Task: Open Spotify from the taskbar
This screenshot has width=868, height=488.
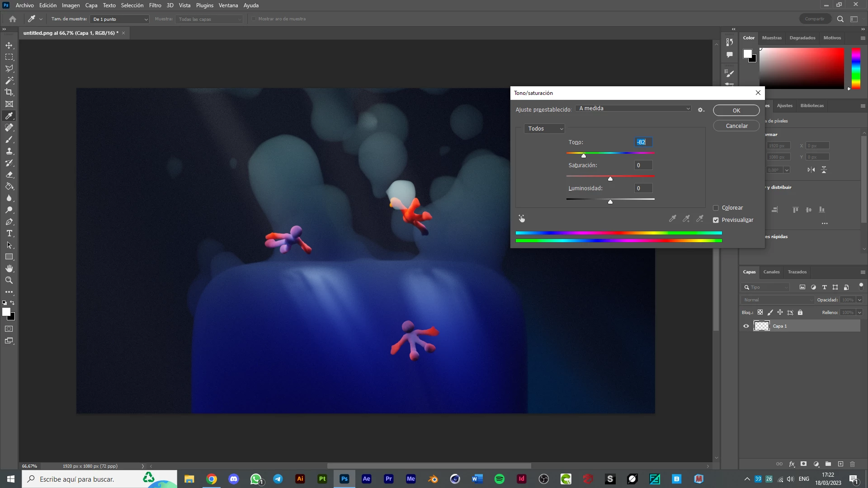Action: (x=500, y=479)
